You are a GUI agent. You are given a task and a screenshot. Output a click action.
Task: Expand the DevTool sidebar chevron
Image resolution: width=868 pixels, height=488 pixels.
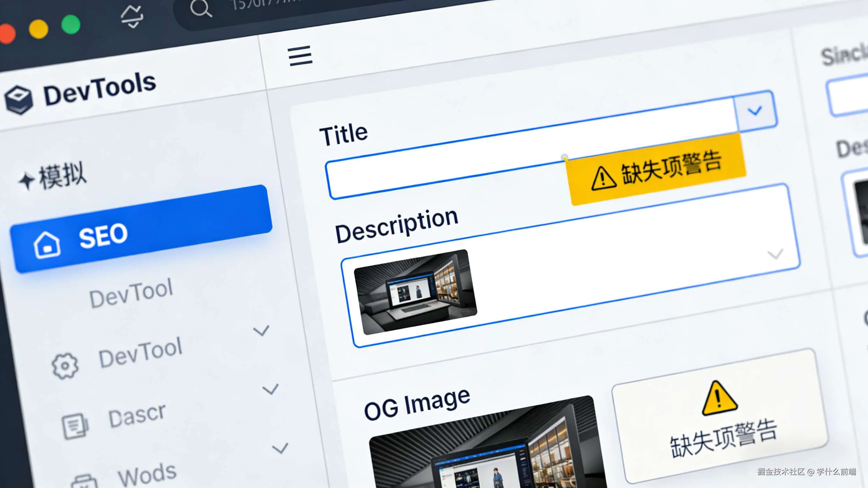point(261,331)
